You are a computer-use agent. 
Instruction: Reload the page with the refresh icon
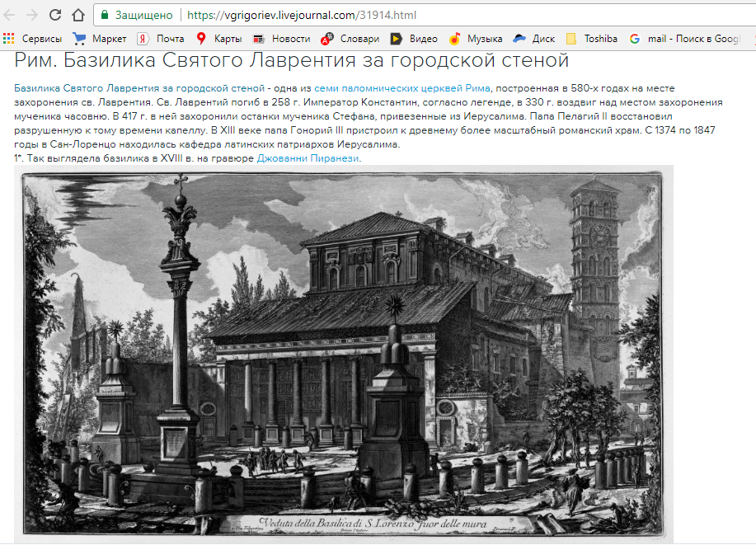tap(55, 15)
